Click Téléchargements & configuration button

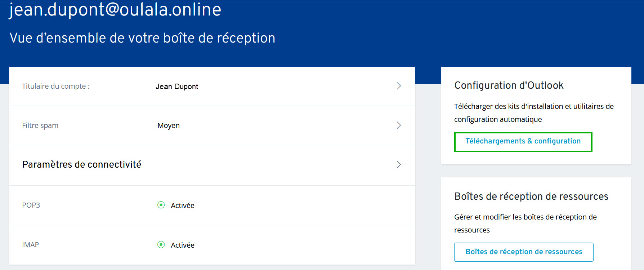click(x=523, y=142)
